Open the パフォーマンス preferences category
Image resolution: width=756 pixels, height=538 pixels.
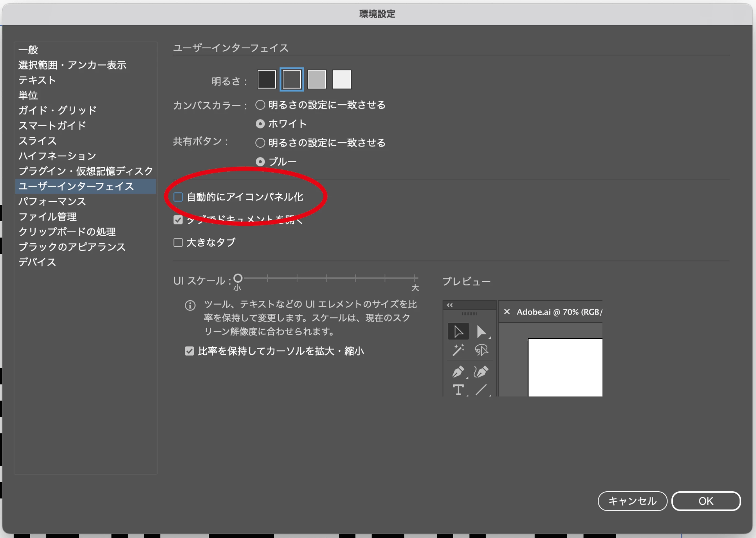coord(52,202)
